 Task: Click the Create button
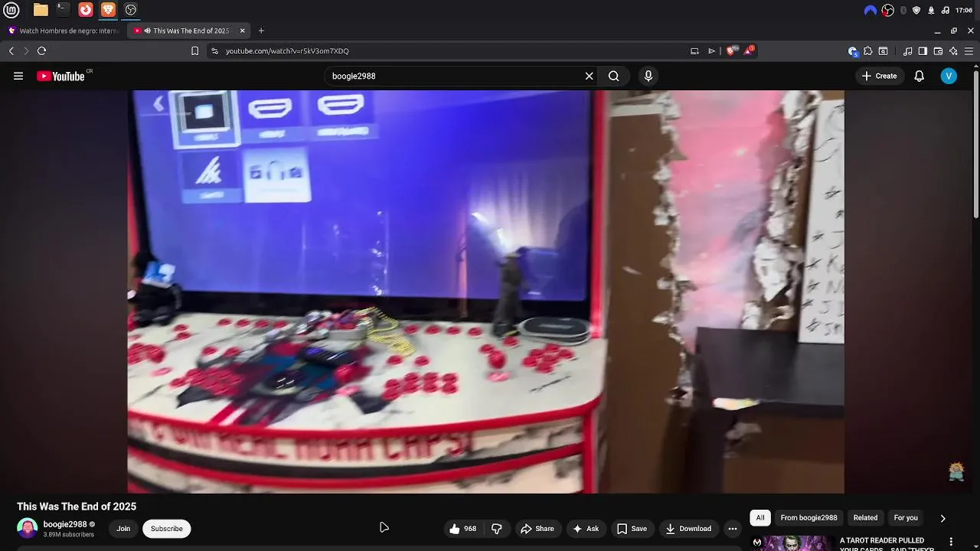pyautogui.click(x=879, y=76)
